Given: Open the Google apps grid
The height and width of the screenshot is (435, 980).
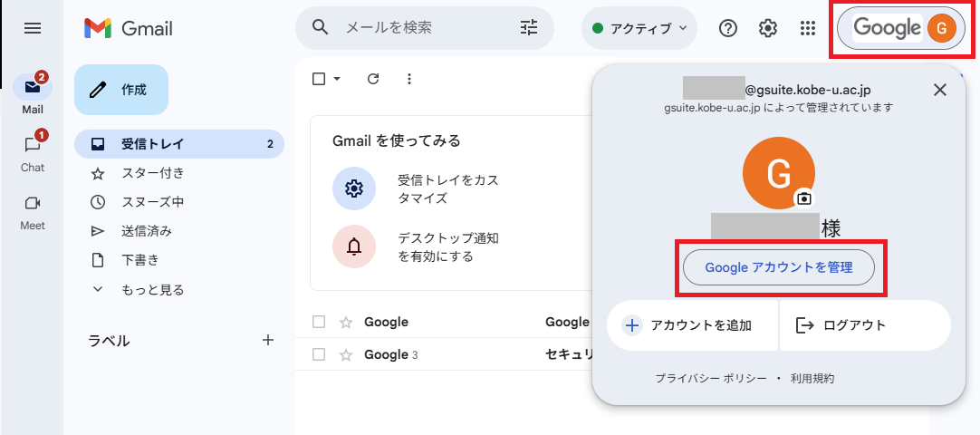Looking at the screenshot, I should pyautogui.click(x=808, y=28).
